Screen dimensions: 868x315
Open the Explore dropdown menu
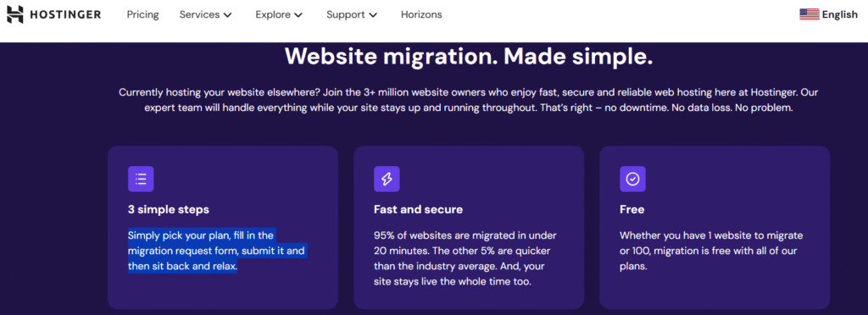click(x=279, y=15)
